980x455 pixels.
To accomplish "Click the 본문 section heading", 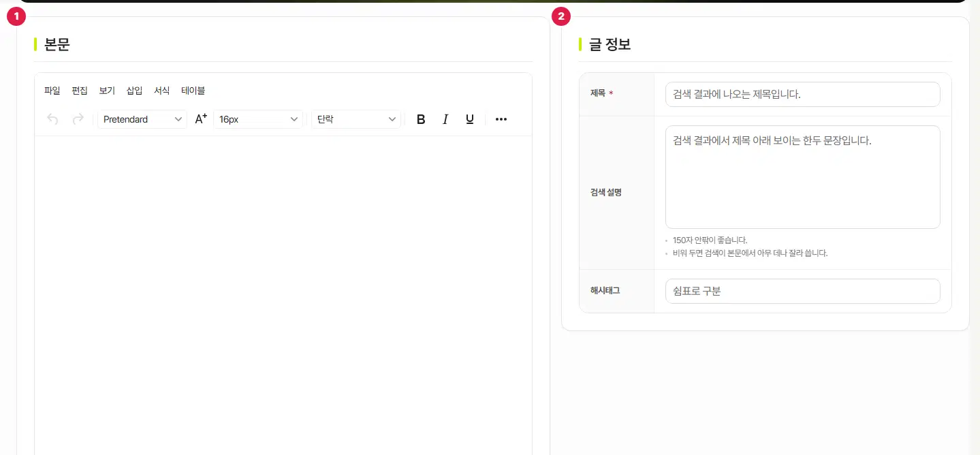I will [57, 45].
